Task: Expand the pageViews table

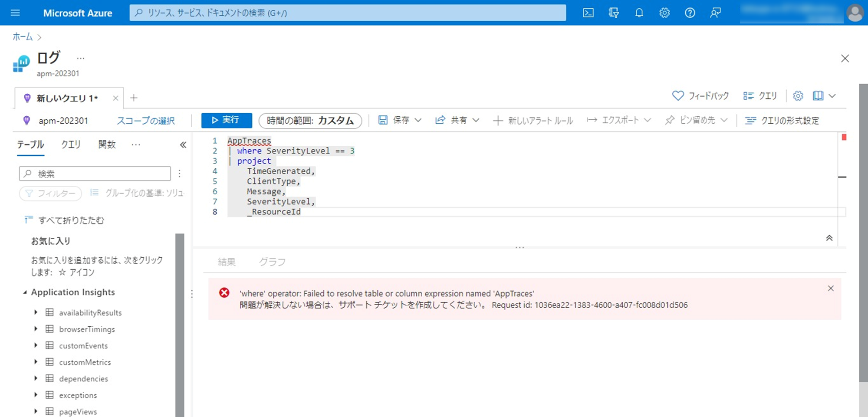Action: pyautogui.click(x=36, y=411)
